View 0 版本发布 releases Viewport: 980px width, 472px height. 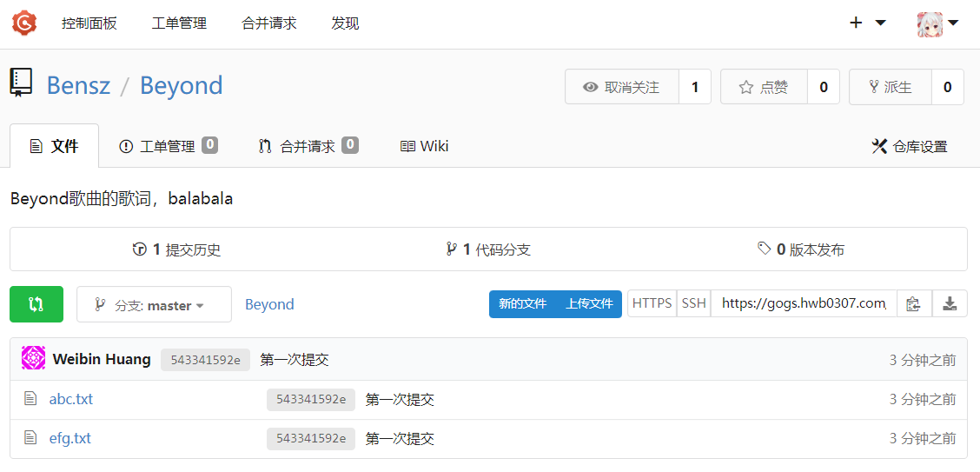point(801,250)
